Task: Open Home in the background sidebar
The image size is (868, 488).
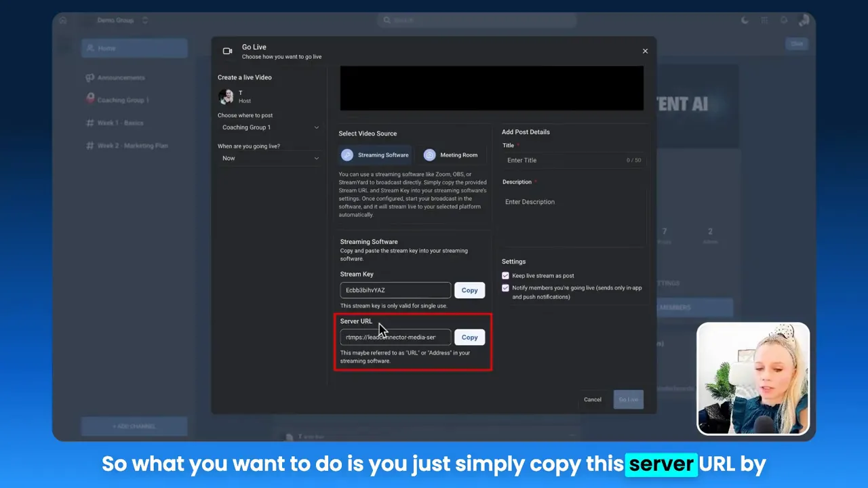Action: tap(134, 48)
